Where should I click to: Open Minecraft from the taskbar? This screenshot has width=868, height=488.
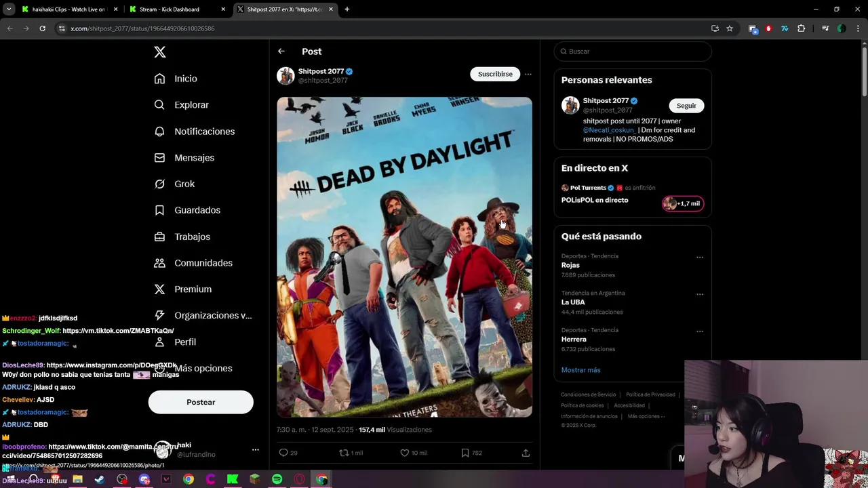[x=255, y=479]
